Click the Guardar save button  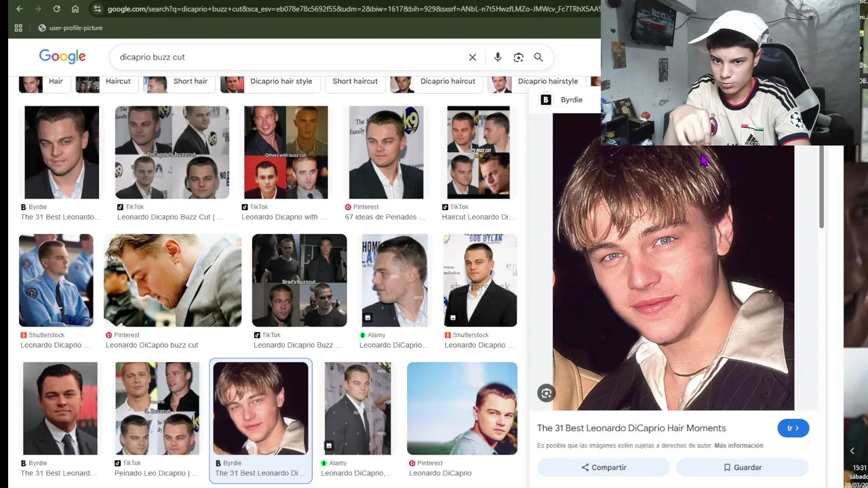coord(742,468)
